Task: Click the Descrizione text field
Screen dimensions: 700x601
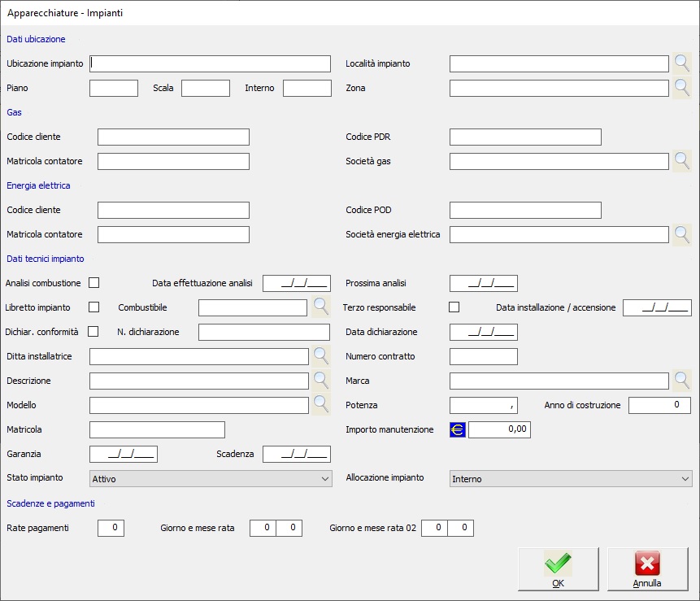Action: [199, 381]
